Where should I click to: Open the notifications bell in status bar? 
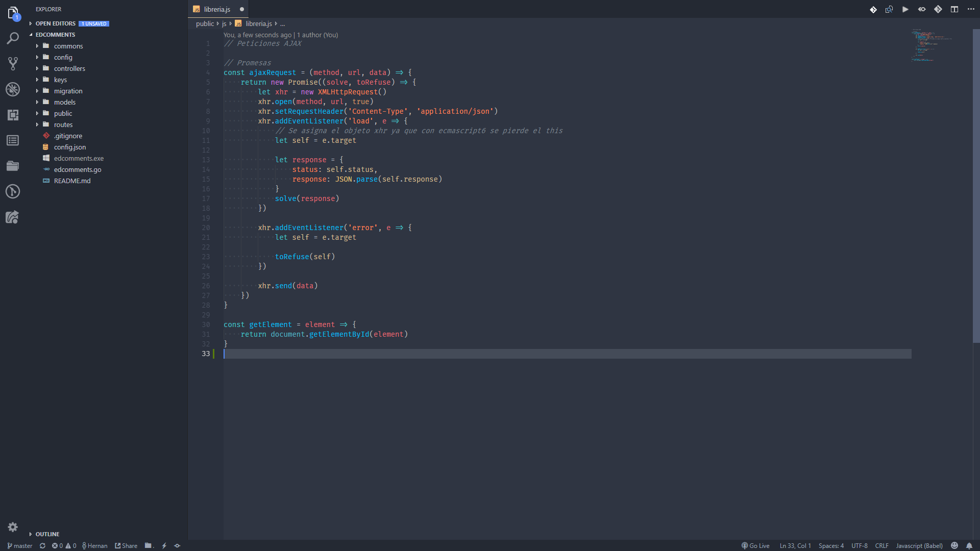(969, 545)
